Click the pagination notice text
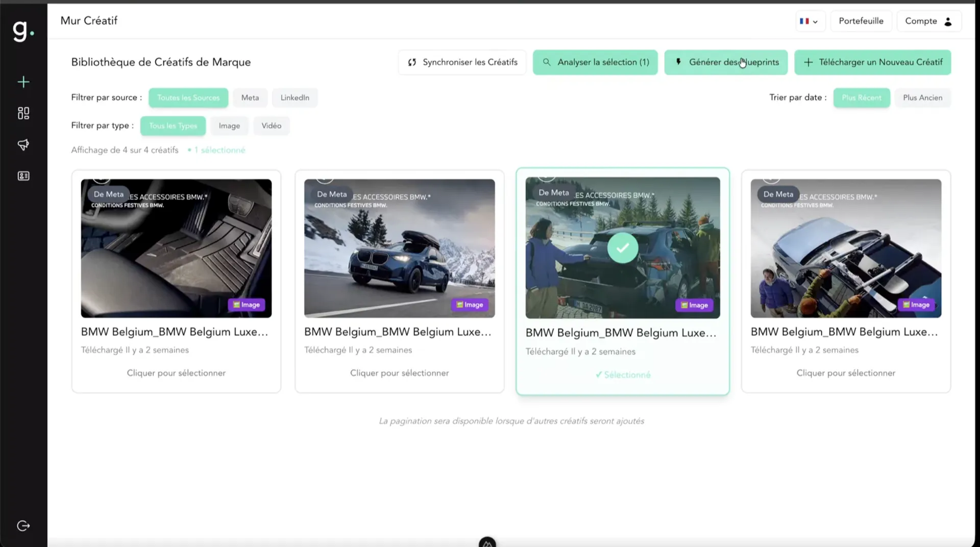 511,421
